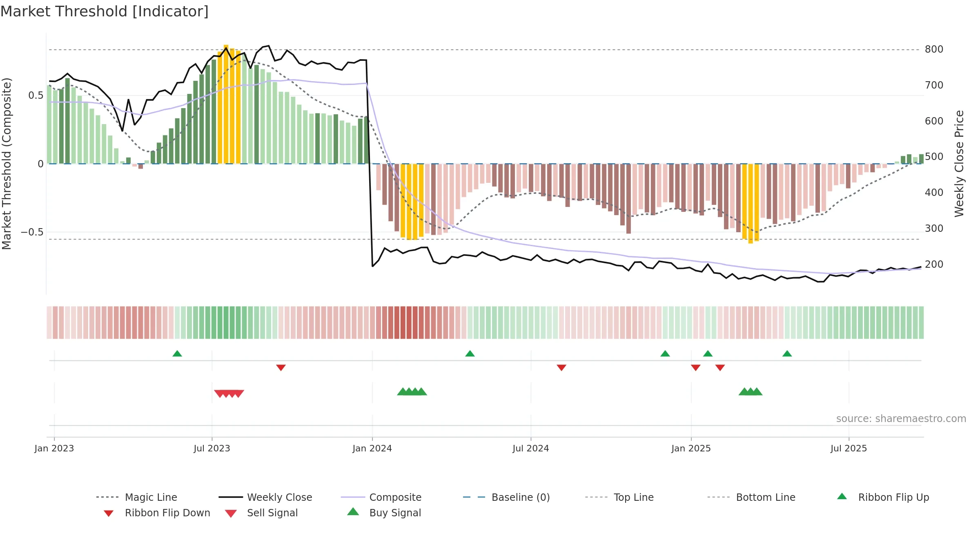Click the 600 tick on the price axis
This screenshot has width=980, height=551.
click(x=934, y=121)
